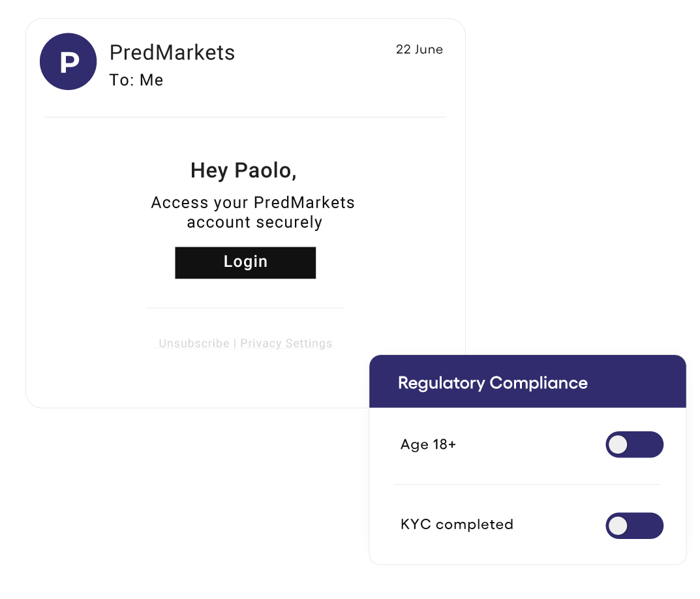Click the divider between Age 18+ and KYC rows
Viewport: 700px width, 599px height.
click(x=526, y=484)
